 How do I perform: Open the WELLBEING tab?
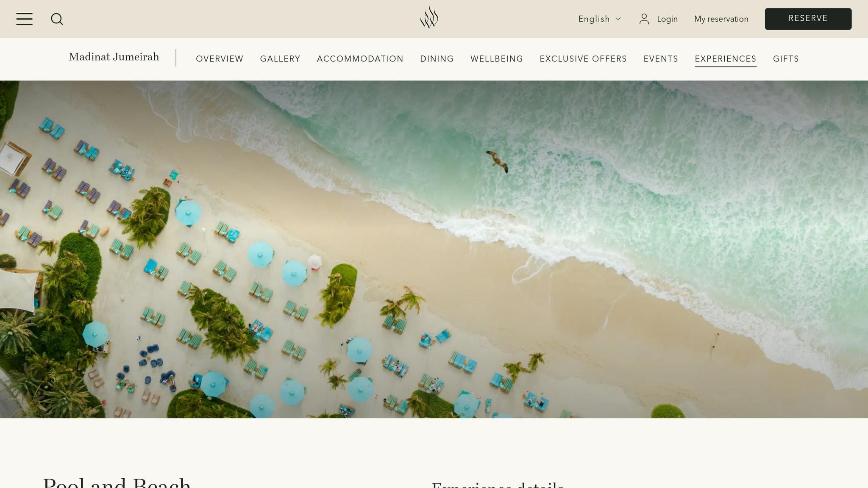tap(497, 59)
